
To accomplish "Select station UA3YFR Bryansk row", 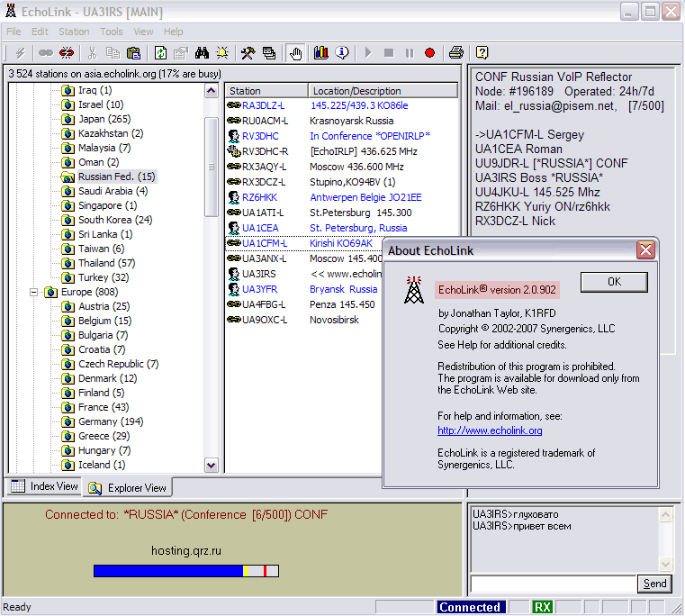I will coord(304,289).
